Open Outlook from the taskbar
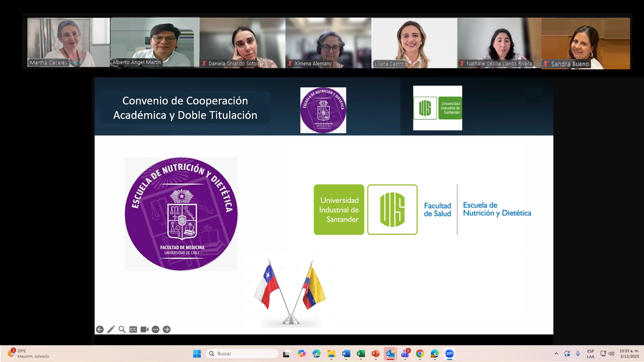Screen dimensions: 644x362 [390, 354]
